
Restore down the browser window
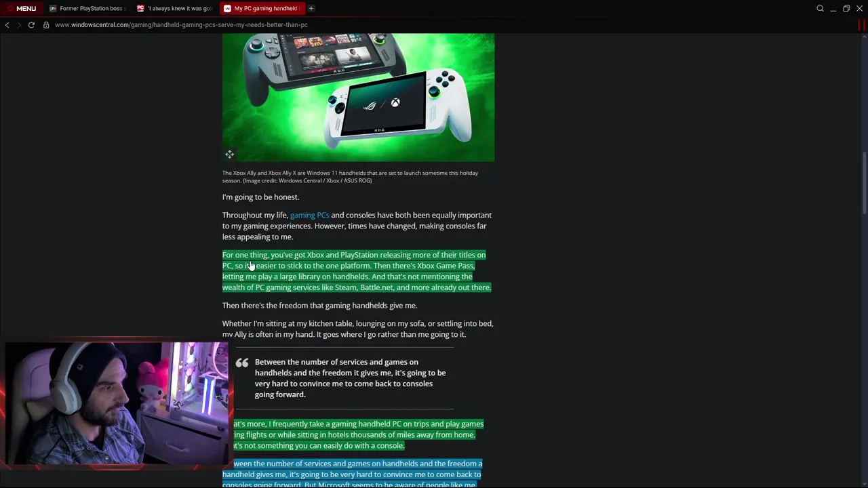(846, 8)
